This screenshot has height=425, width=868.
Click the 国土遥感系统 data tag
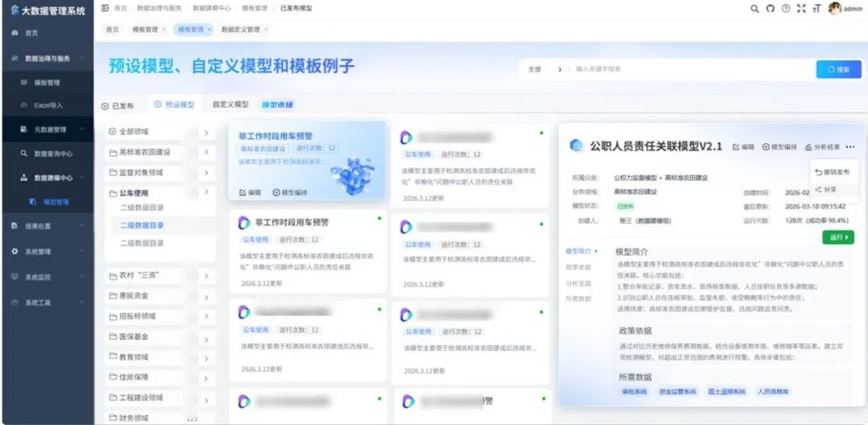point(727,392)
